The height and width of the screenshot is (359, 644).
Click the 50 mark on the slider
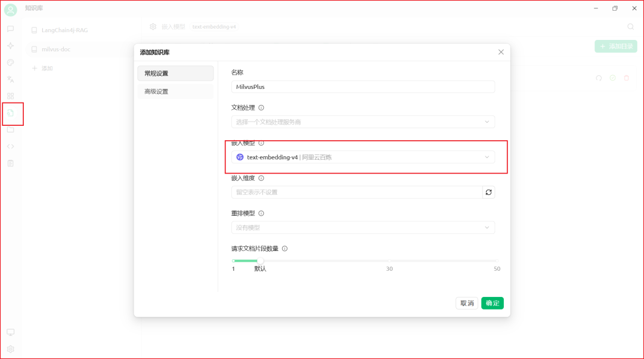[497, 268]
